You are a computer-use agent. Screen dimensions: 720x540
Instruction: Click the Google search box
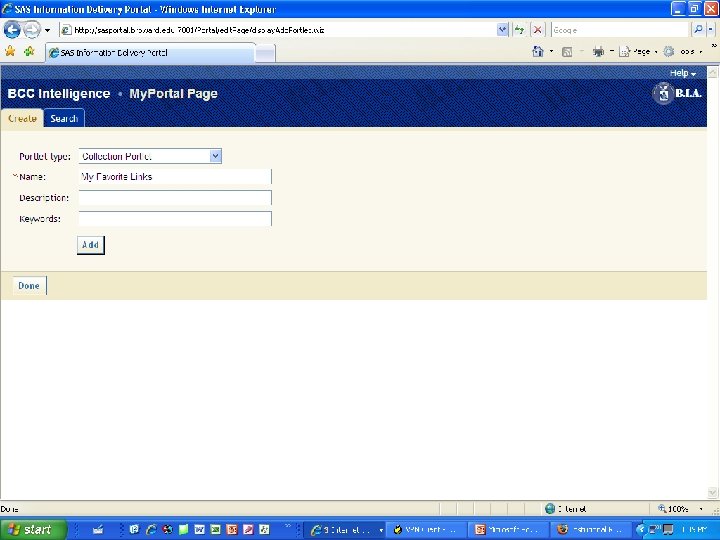click(x=621, y=30)
